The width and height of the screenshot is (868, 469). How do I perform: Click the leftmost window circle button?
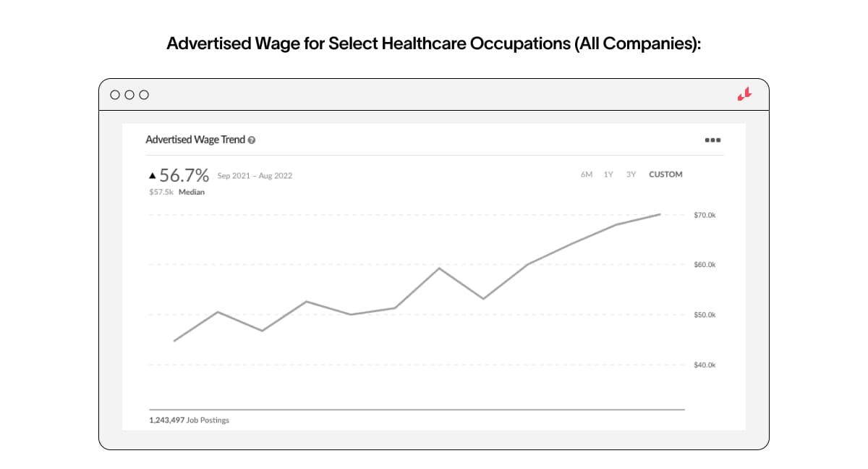(115, 95)
